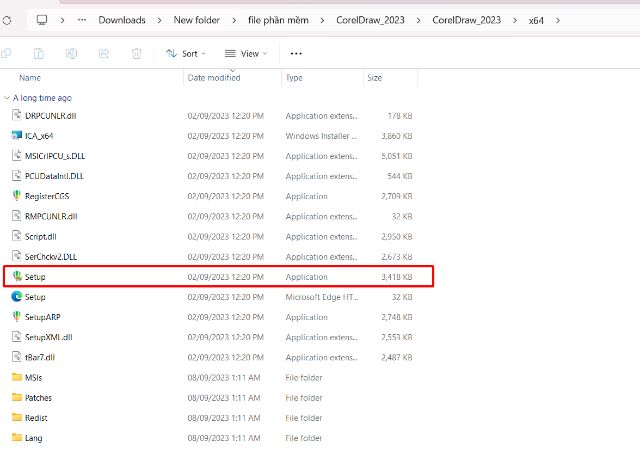This screenshot has height=466, width=640.
Task: Sort files by the Name column header
Action: click(x=30, y=77)
